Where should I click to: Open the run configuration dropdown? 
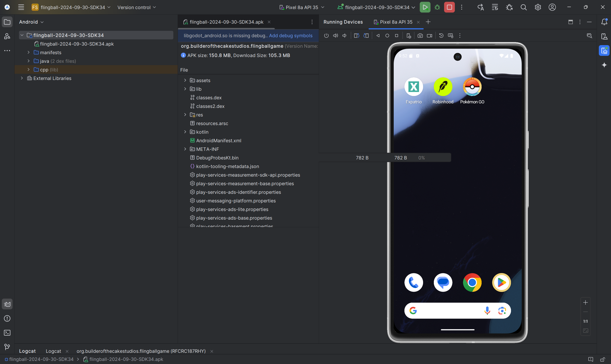pos(377,7)
